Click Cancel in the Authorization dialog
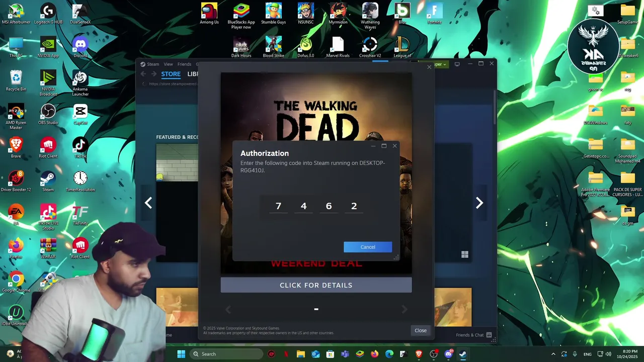The height and width of the screenshot is (362, 644). [x=368, y=247]
